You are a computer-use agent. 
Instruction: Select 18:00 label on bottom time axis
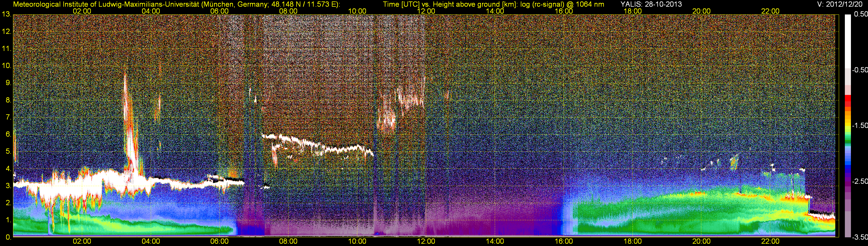coord(632,241)
